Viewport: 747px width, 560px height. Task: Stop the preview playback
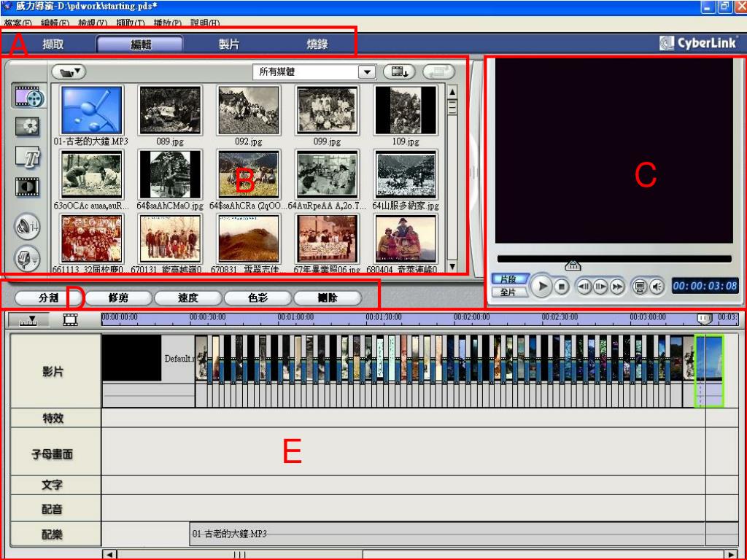point(562,286)
